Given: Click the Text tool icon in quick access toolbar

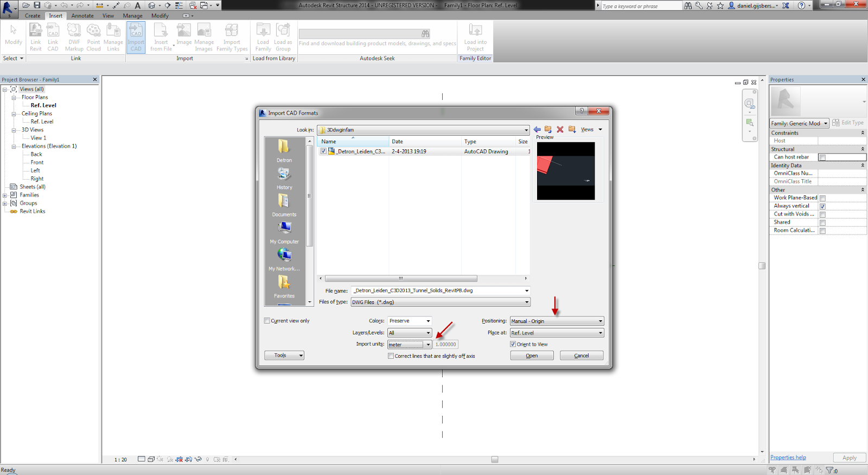Looking at the screenshot, I should [x=138, y=5].
